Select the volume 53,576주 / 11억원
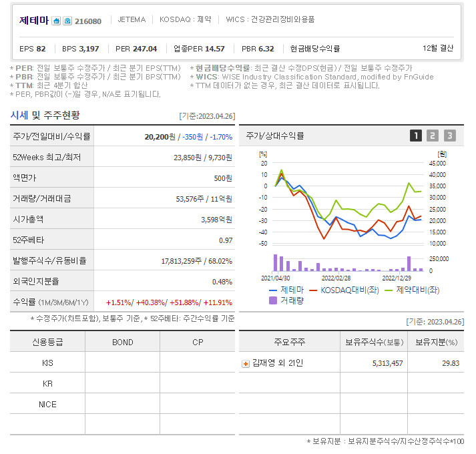This screenshot has width=476, height=454. point(204,199)
